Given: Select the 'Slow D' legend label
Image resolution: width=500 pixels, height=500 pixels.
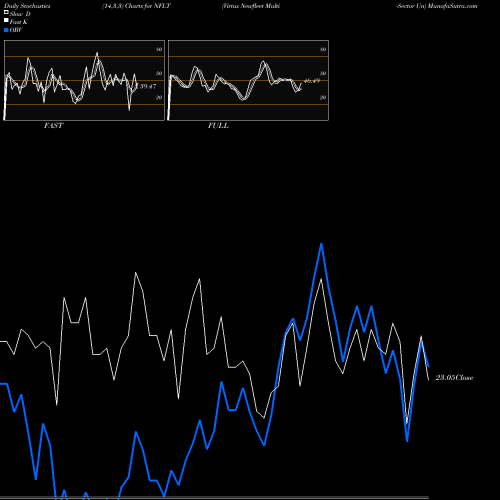Looking at the screenshot, I should (x=20, y=14).
